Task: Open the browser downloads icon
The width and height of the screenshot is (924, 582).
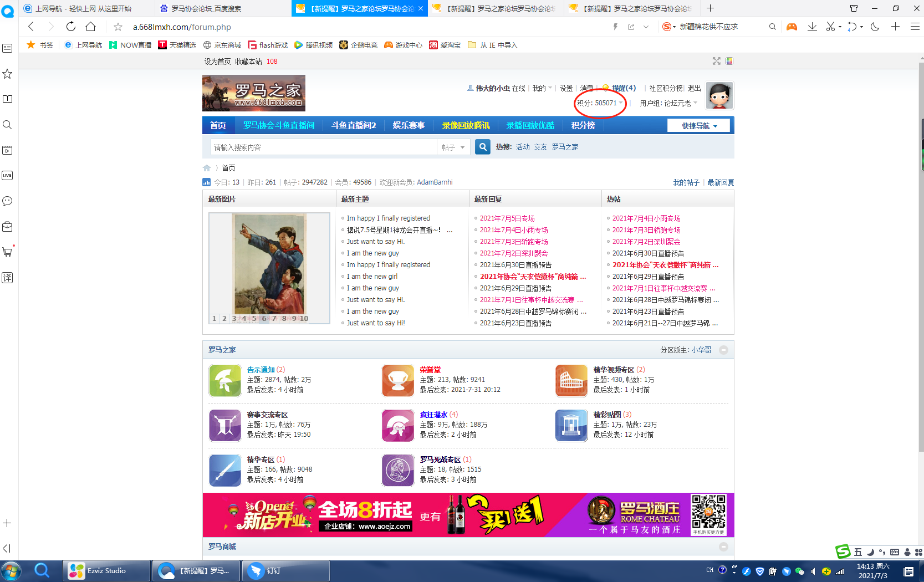Action: tap(812, 27)
